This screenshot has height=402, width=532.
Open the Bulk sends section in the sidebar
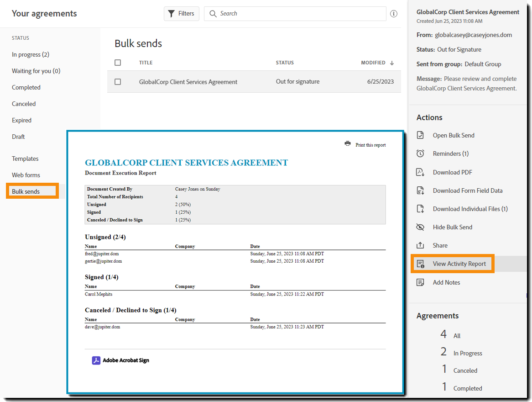(26, 191)
